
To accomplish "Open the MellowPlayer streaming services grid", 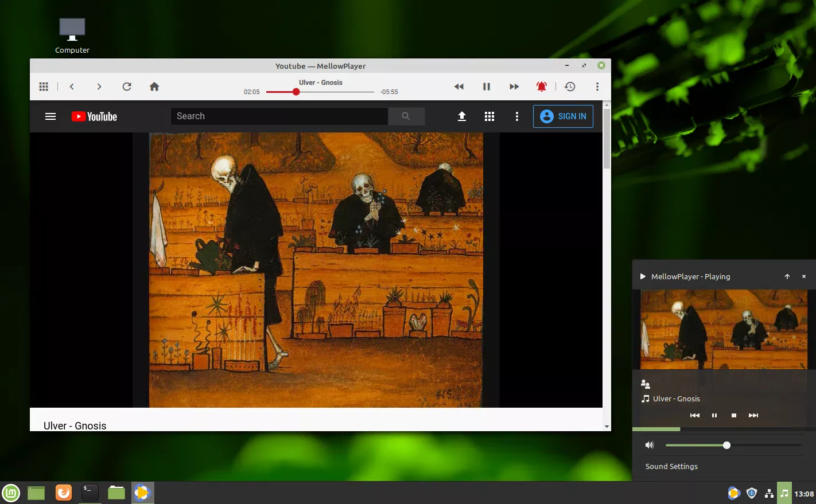I will pyautogui.click(x=43, y=86).
